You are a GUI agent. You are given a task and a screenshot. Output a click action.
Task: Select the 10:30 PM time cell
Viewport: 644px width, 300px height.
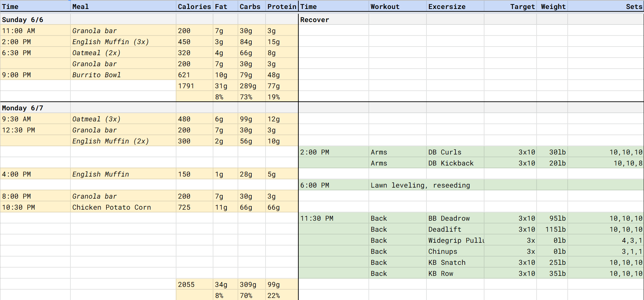click(x=35, y=207)
